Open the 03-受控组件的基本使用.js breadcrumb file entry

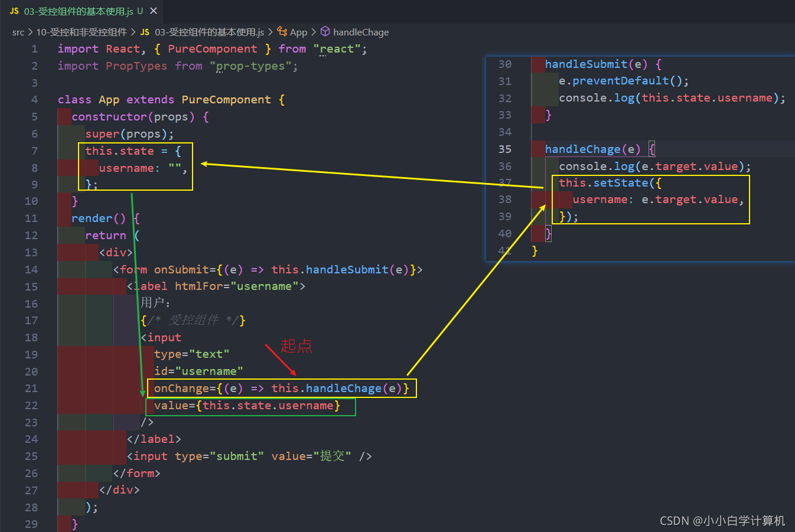click(209, 32)
